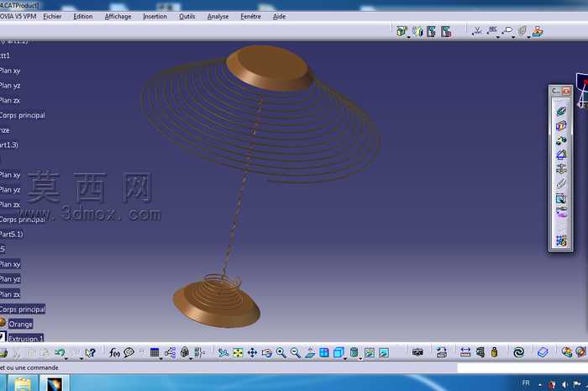The width and height of the screenshot is (588, 391).
Task: Click the Zoom Out magnifier
Action: click(x=296, y=352)
